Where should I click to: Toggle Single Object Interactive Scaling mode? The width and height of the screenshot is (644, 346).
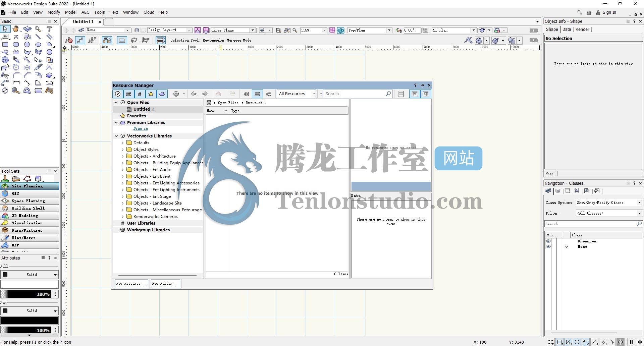(80, 40)
